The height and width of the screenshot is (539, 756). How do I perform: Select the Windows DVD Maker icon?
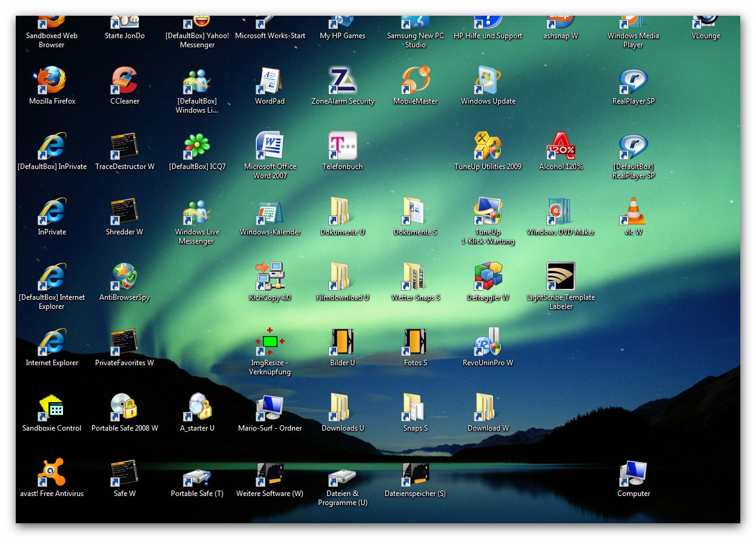[x=560, y=212]
